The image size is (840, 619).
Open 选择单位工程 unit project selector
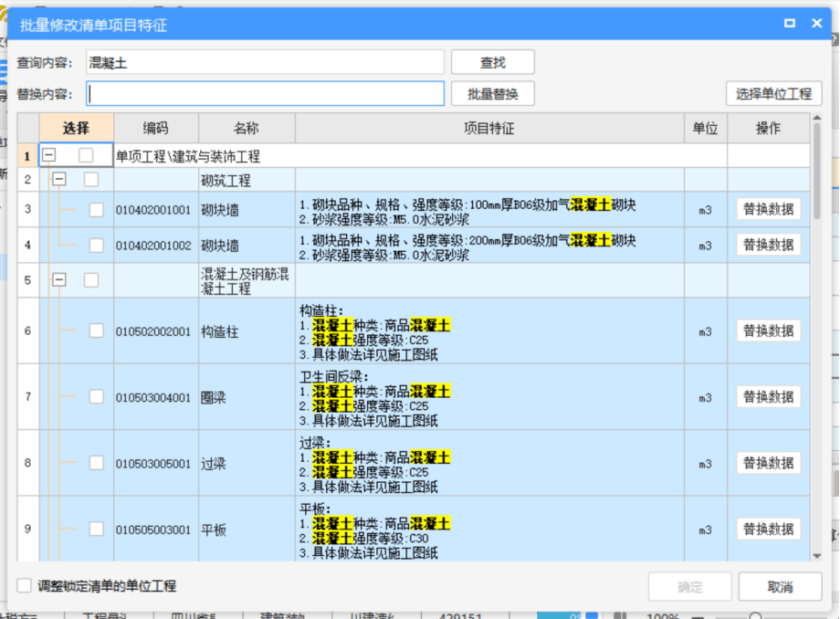pyautogui.click(x=773, y=94)
